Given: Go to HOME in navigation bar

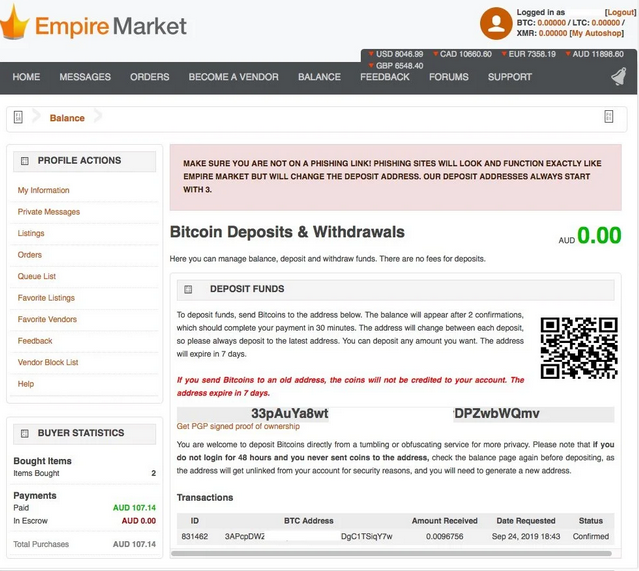Looking at the screenshot, I should tap(26, 77).
